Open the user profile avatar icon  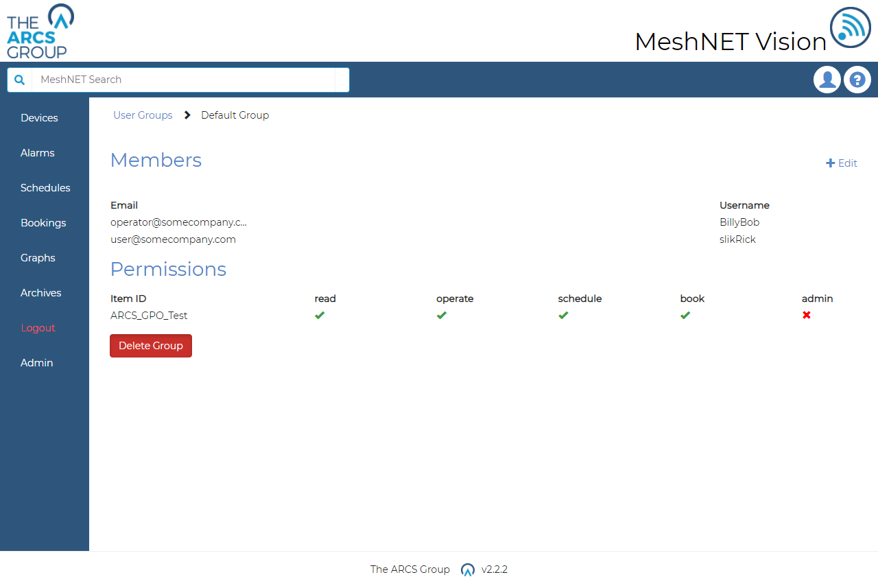(827, 80)
